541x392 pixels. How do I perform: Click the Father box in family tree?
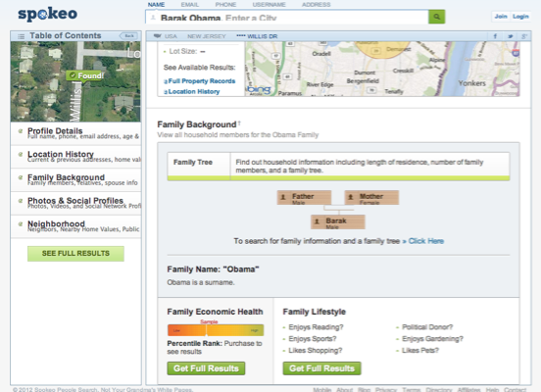(304, 198)
